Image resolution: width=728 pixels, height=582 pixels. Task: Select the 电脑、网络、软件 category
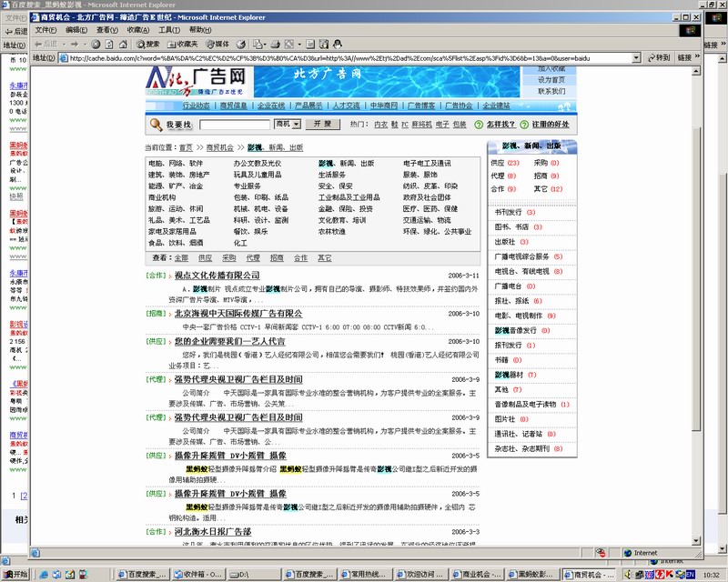pos(176,164)
